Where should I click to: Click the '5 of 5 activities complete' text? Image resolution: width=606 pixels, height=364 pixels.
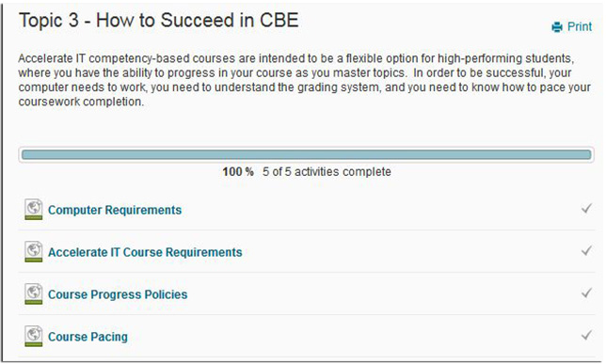pyautogui.click(x=327, y=171)
